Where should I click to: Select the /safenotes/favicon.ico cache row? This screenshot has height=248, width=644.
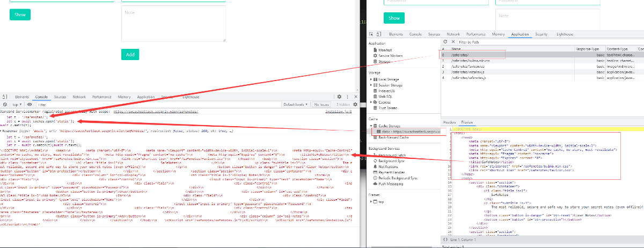pyautogui.click(x=542, y=66)
